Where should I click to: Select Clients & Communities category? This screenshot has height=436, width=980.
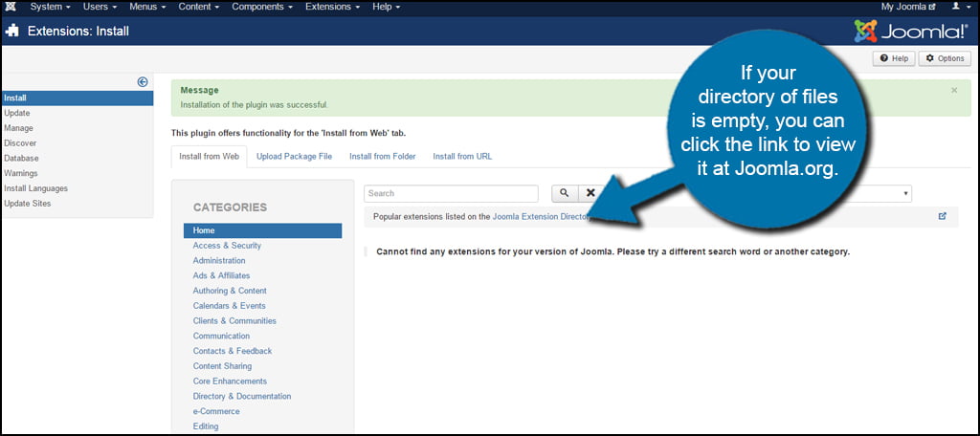[x=234, y=320]
